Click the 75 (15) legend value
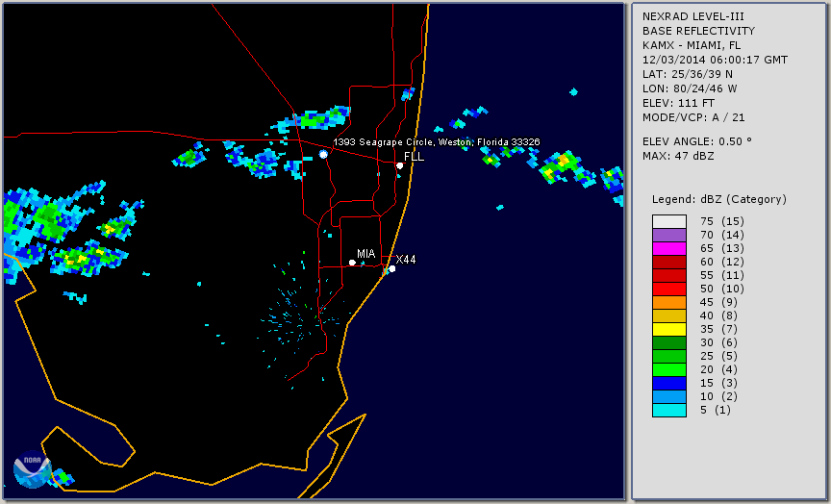 click(x=721, y=221)
